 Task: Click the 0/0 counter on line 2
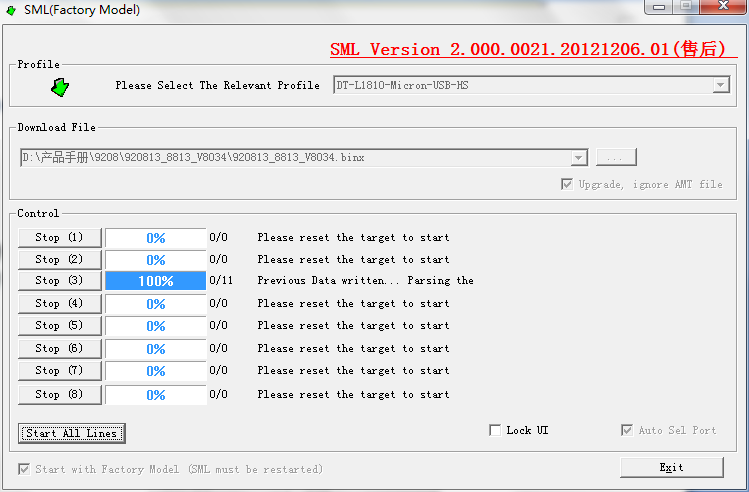coord(218,259)
